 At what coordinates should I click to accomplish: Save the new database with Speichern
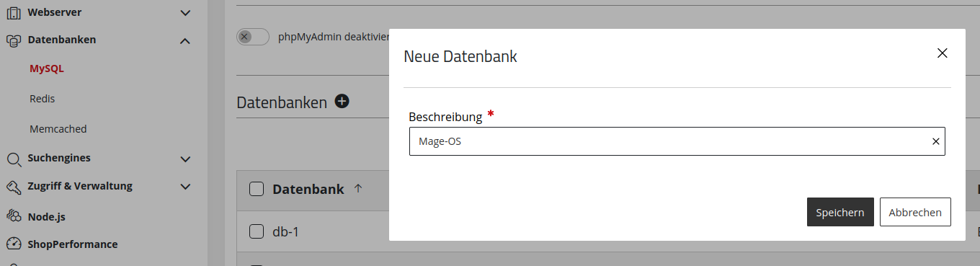point(840,212)
